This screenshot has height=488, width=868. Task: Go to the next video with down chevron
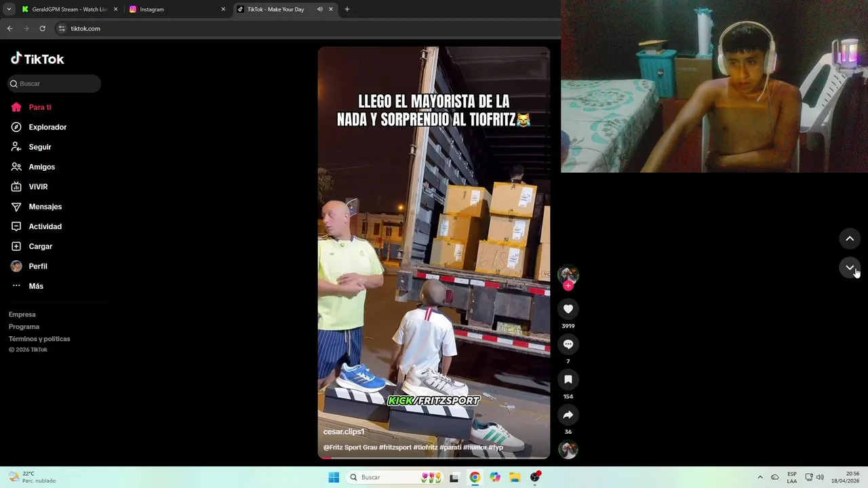[x=850, y=268]
